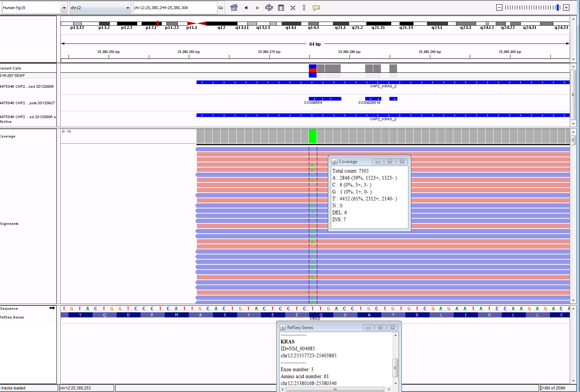Screen dimensions: 580x392
Task: Go forward to next locus
Action: tap(258, 8)
